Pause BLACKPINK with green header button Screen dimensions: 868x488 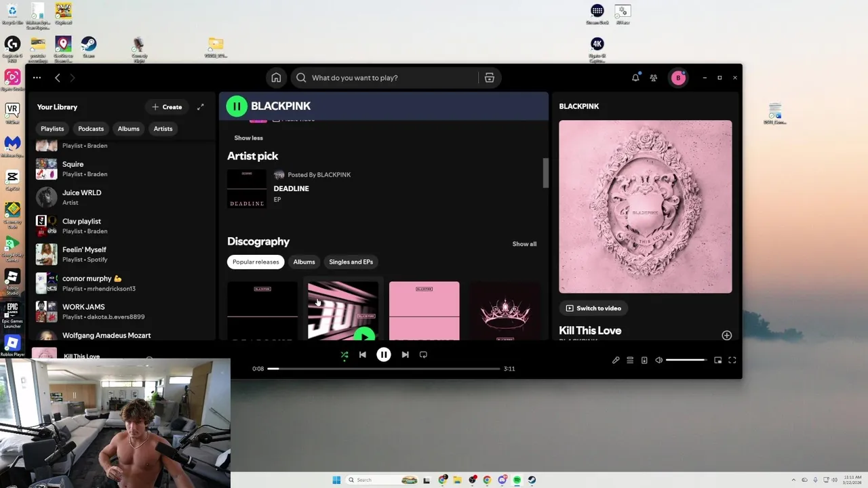[x=237, y=106]
